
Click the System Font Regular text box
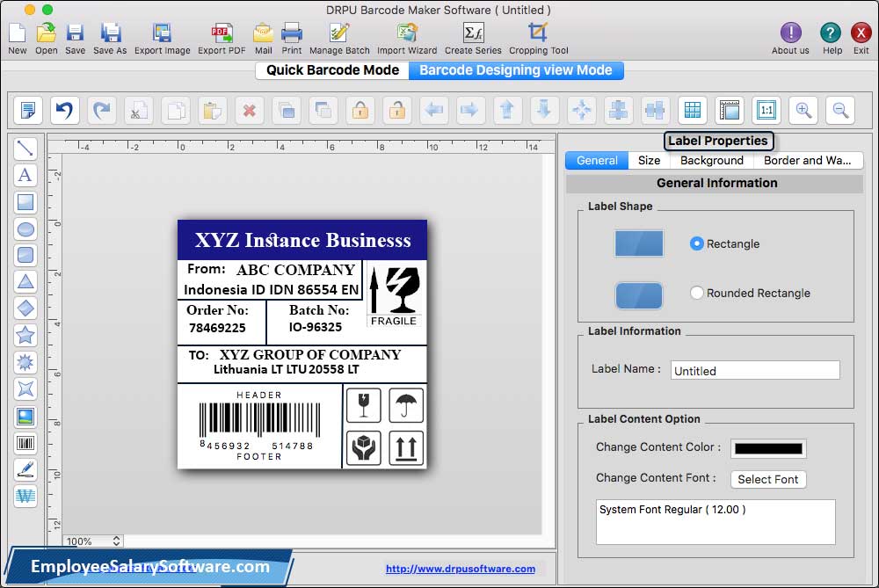coord(716,522)
